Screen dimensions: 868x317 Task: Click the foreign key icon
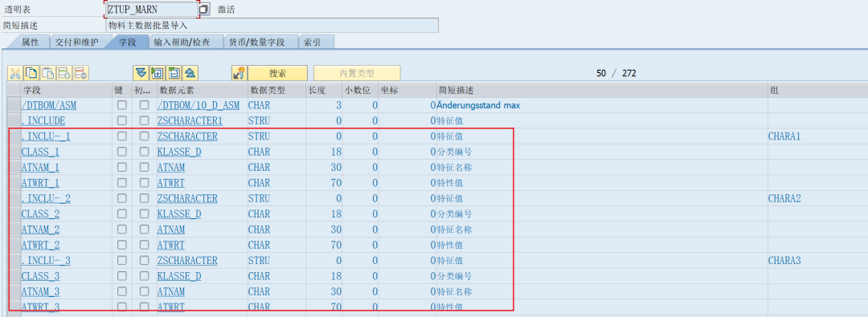239,73
